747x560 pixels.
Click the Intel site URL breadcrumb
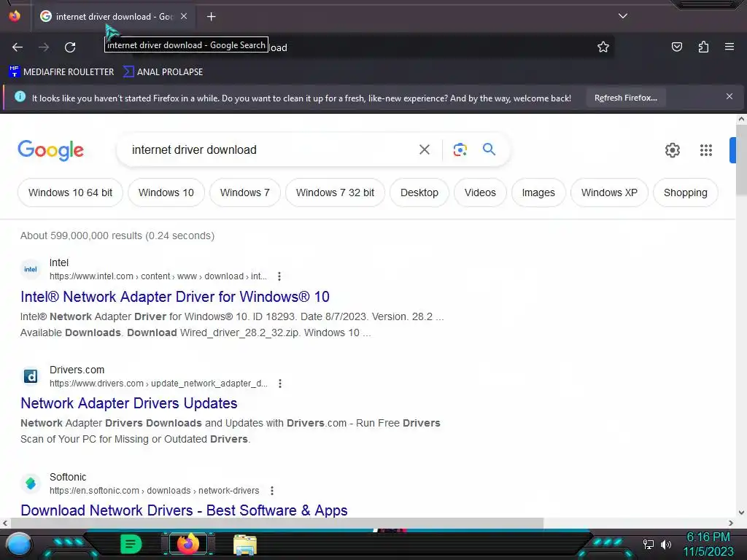coord(158,276)
